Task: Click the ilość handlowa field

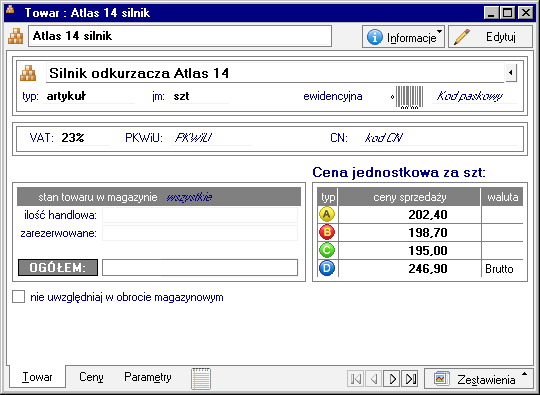Action: click(200, 215)
